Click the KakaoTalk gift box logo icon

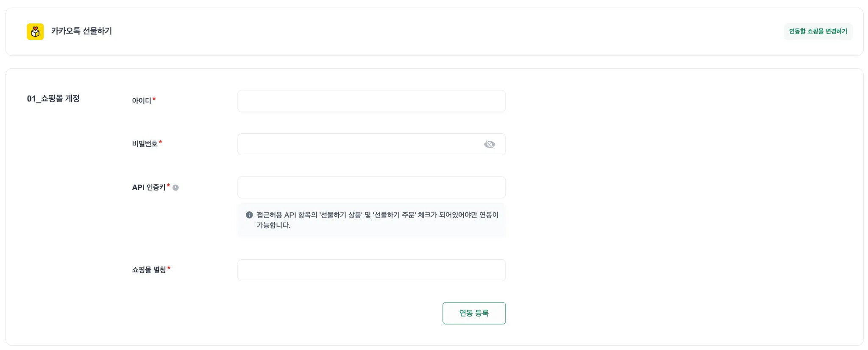[x=35, y=32]
